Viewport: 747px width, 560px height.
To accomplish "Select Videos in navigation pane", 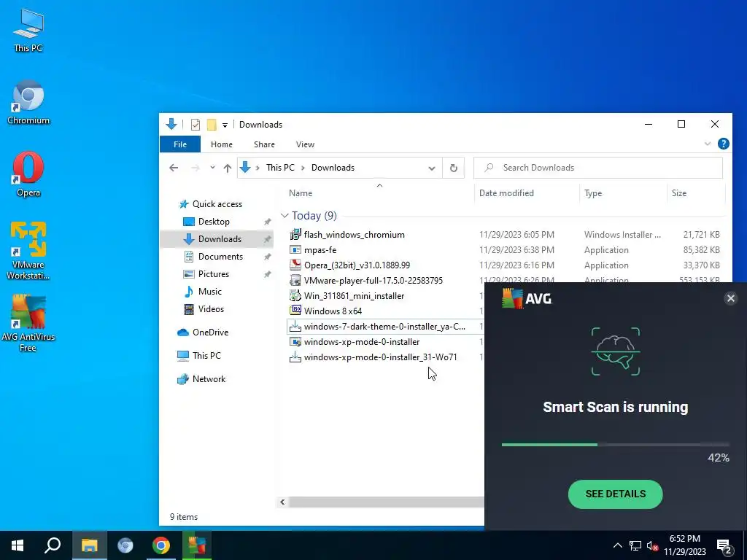I will 211,309.
